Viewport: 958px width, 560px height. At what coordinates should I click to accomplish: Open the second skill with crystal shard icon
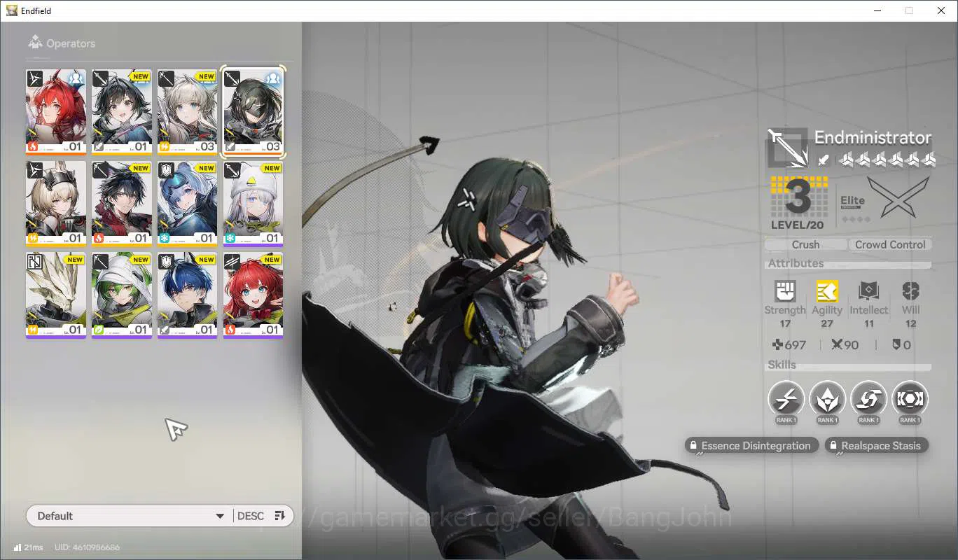coord(827,400)
